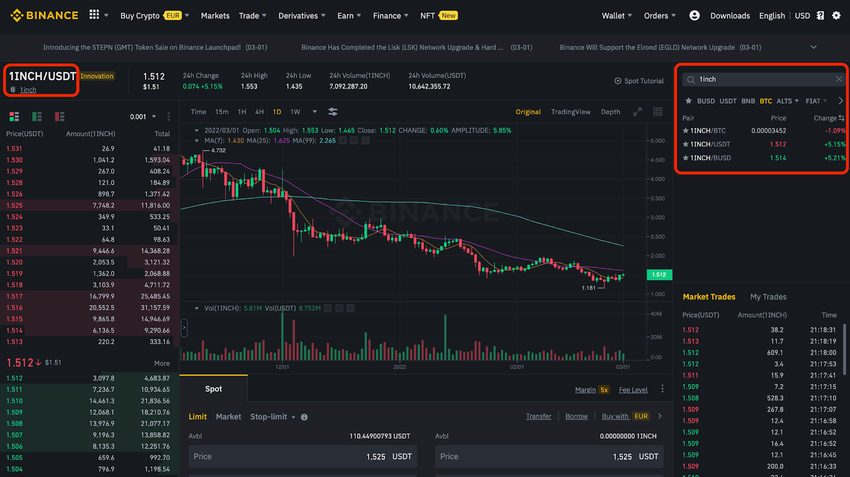Open spot panel more options dots
Screen dimensions: 850x477
(662, 389)
